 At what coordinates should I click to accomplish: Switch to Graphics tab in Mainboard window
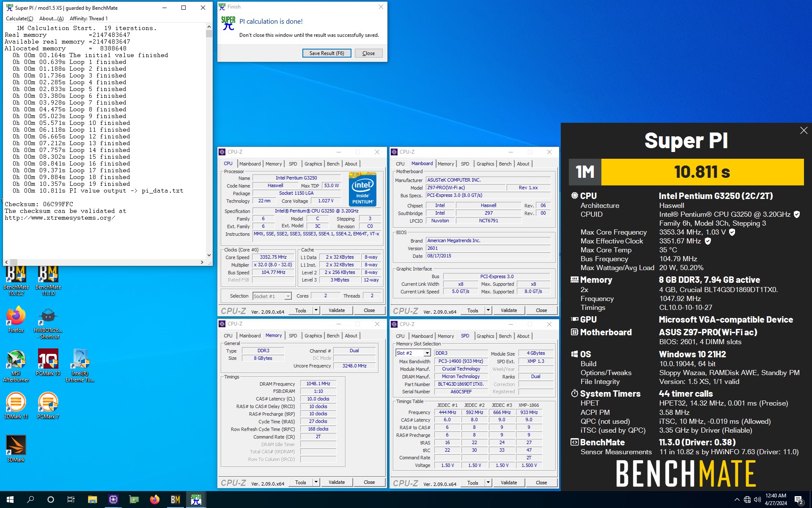pyautogui.click(x=485, y=164)
